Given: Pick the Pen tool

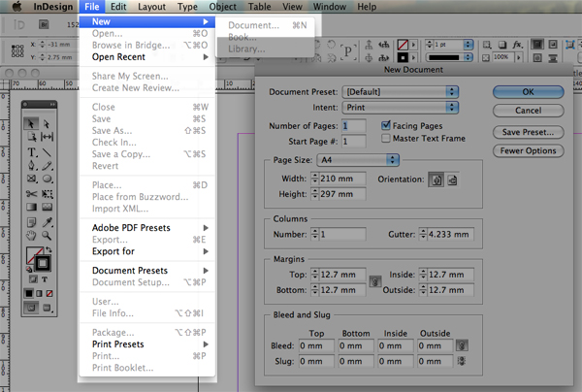Looking at the screenshot, I should point(31,166).
